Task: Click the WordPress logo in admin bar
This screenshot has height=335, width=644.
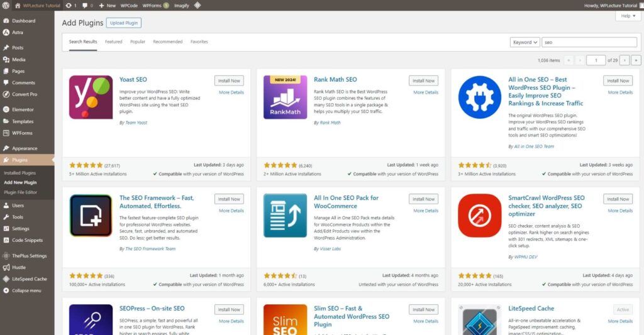Action: point(6,5)
